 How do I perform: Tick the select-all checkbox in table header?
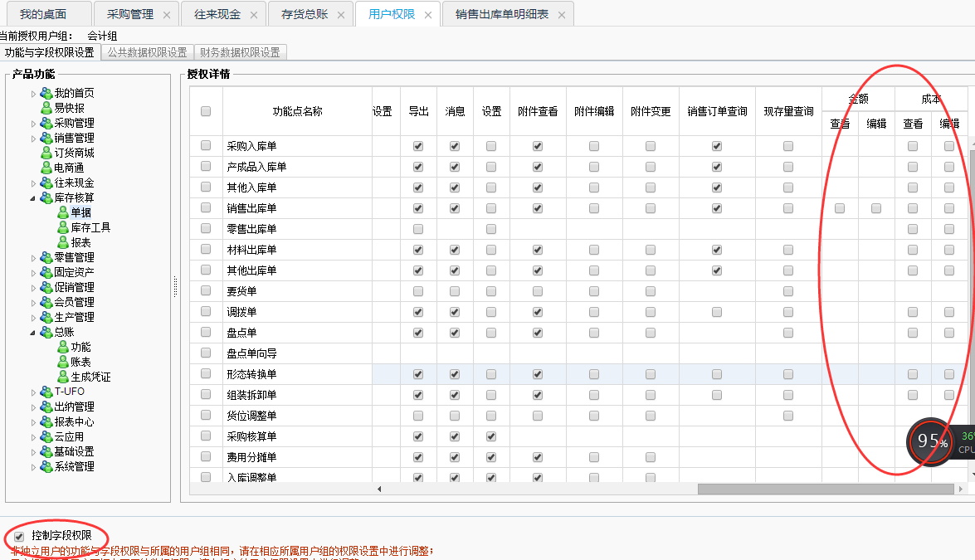(x=206, y=111)
